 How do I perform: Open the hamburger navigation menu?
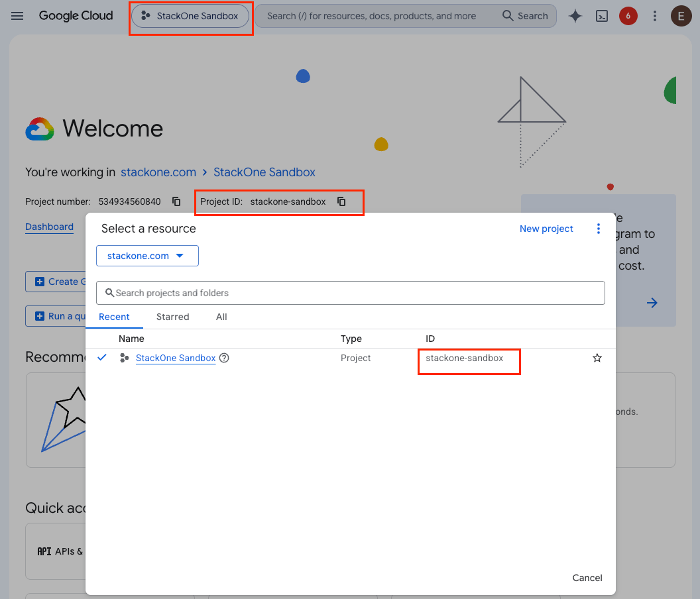tap(17, 16)
